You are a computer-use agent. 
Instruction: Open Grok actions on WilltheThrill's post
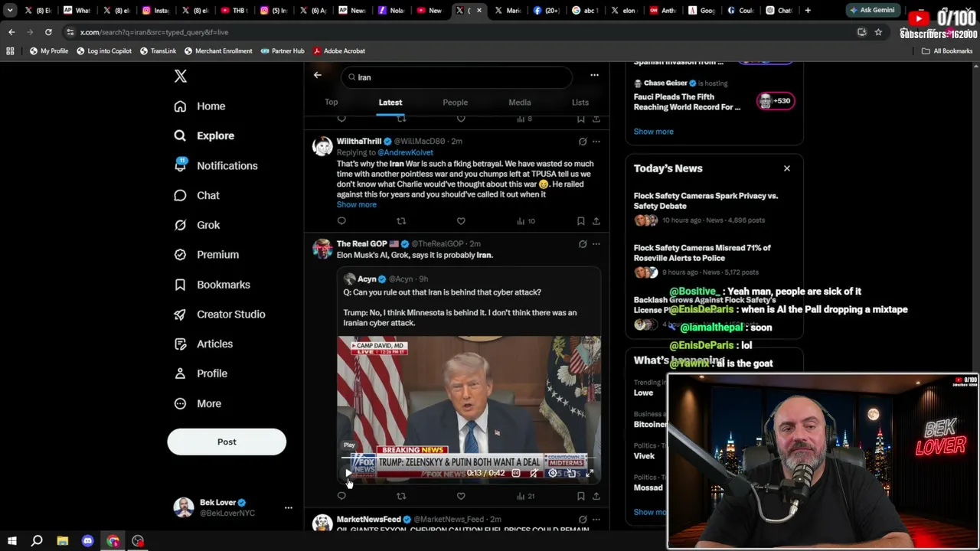point(583,142)
